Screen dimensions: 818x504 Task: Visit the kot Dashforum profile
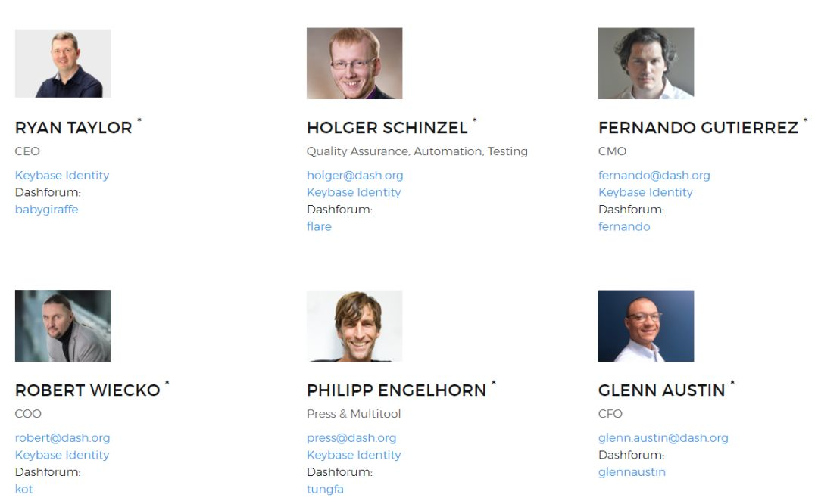[24, 489]
